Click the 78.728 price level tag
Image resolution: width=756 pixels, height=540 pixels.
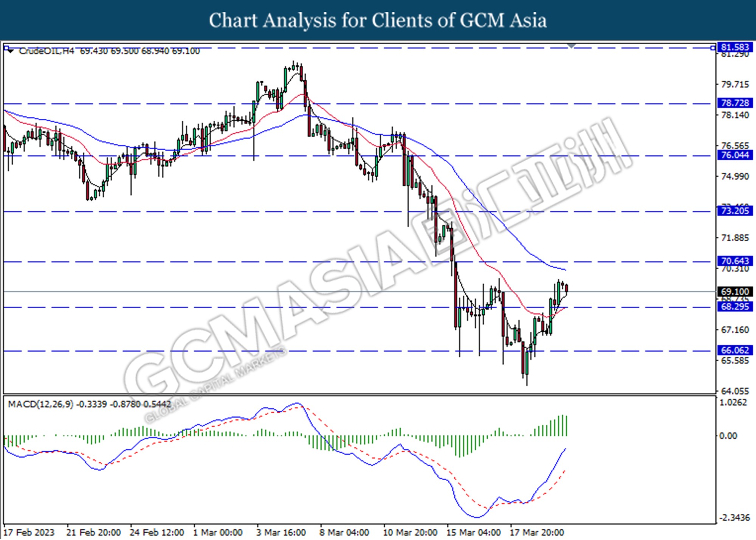[x=734, y=103]
